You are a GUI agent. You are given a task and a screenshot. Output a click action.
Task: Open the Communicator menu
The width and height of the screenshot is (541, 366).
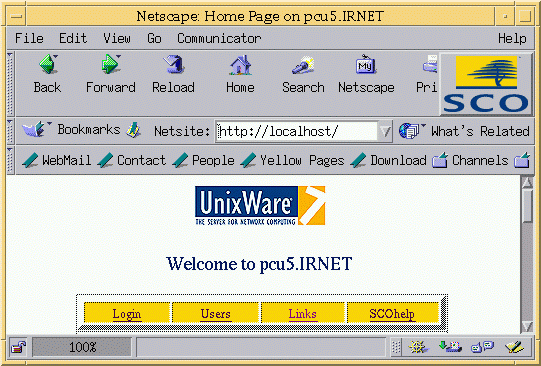[219, 38]
